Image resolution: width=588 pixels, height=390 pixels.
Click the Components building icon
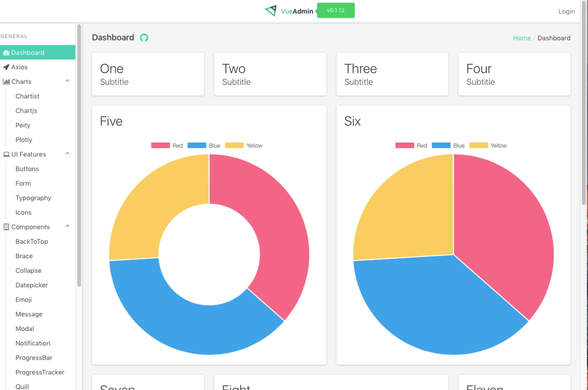point(6,227)
